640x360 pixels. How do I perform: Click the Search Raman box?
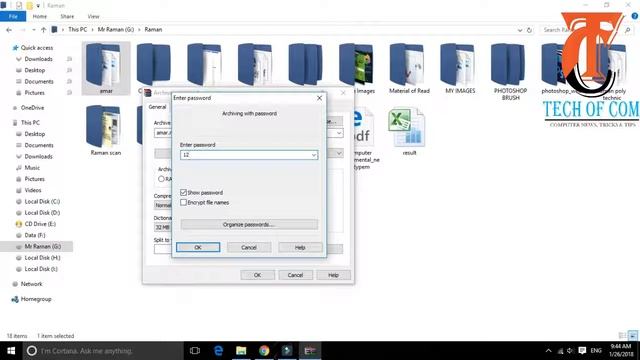pos(582,30)
